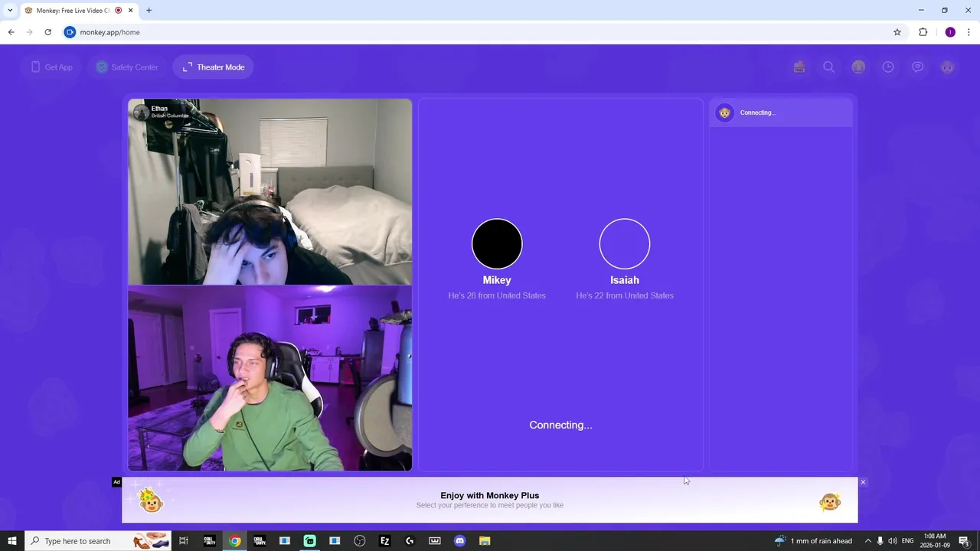Open the tab search dropdown arrow
This screenshot has width=980, height=551.
pyautogui.click(x=10, y=11)
